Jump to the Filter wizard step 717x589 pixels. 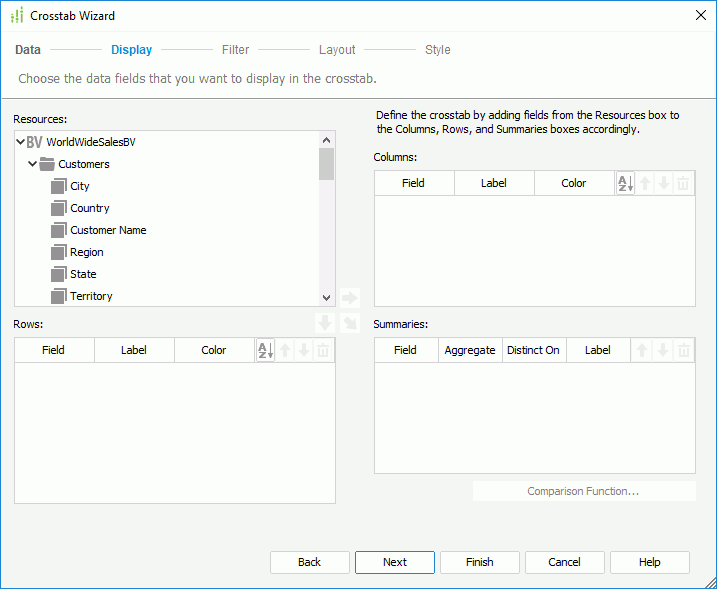(x=235, y=49)
